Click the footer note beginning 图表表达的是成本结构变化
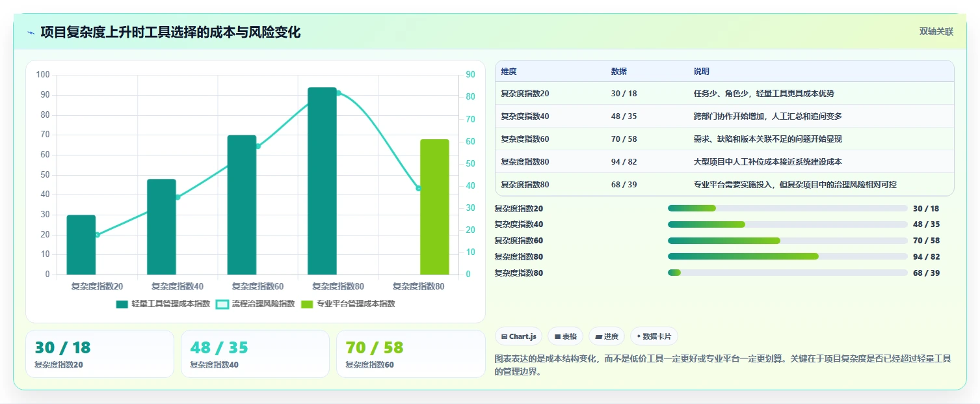980x404 pixels. click(x=723, y=366)
